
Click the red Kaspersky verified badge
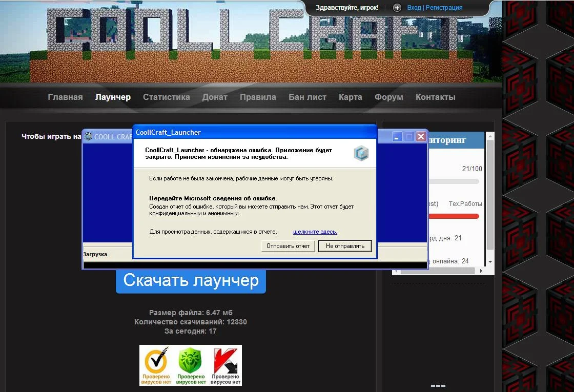[x=225, y=365]
